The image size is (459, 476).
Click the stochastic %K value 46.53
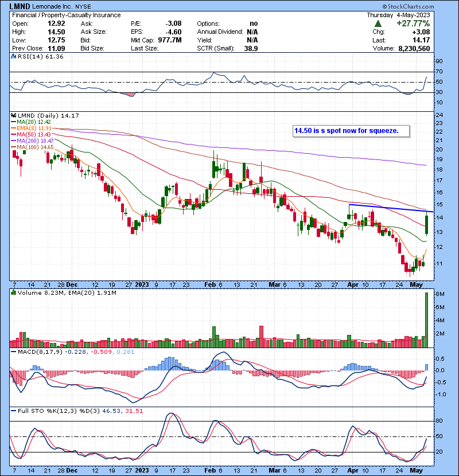[111, 411]
